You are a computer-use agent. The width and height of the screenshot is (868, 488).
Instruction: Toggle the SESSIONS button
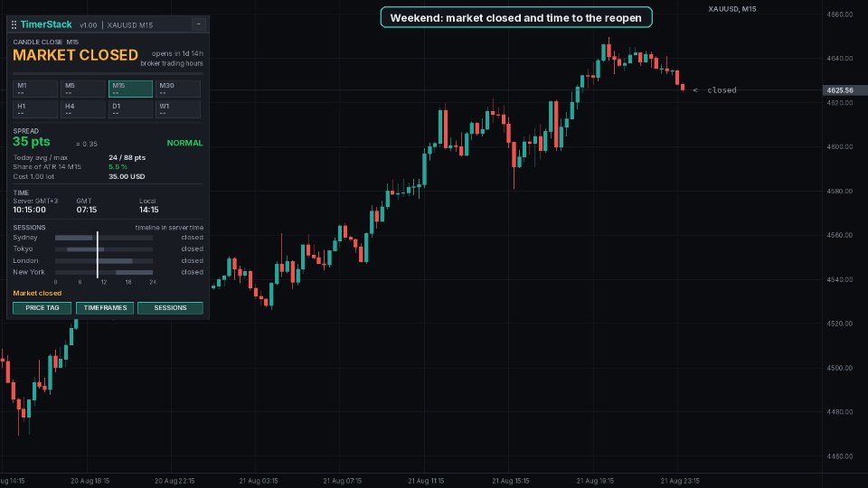click(x=170, y=308)
